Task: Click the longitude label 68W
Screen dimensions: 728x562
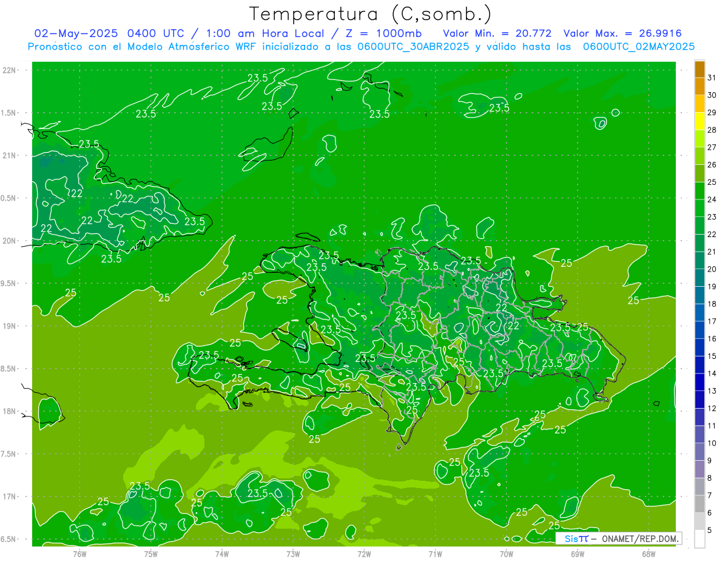Action: [649, 554]
